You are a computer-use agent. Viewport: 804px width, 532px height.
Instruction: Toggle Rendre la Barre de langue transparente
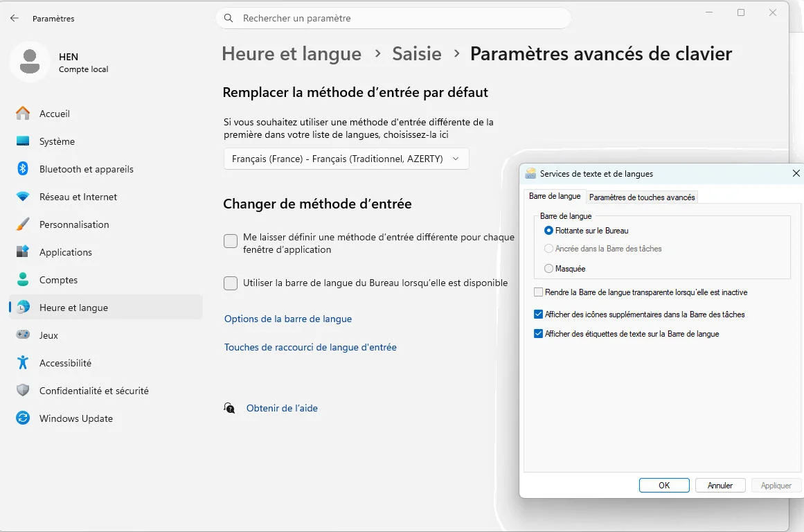pyautogui.click(x=538, y=292)
